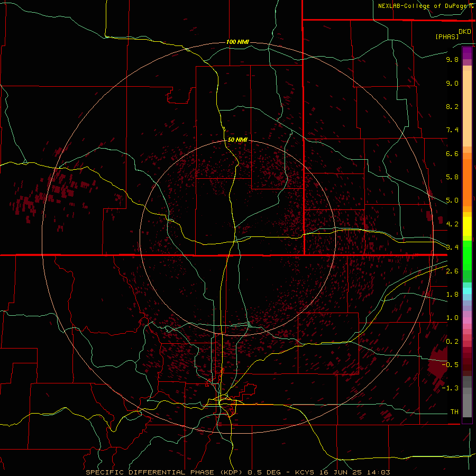476x476 pixels.
Task: Pick the peach band of the color scale
Action: [x=467, y=108]
